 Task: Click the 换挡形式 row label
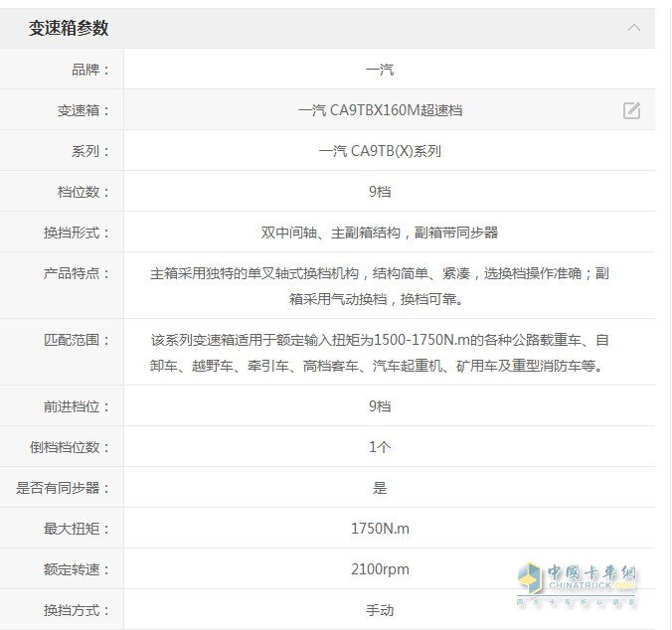(78, 233)
